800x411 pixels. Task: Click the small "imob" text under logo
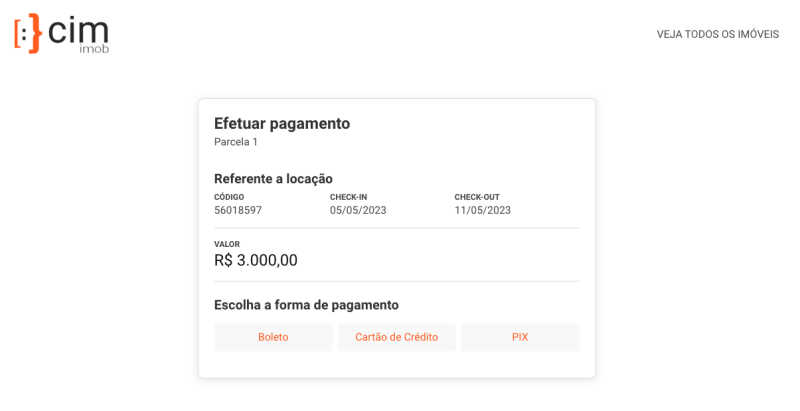pyautogui.click(x=94, y=49)
